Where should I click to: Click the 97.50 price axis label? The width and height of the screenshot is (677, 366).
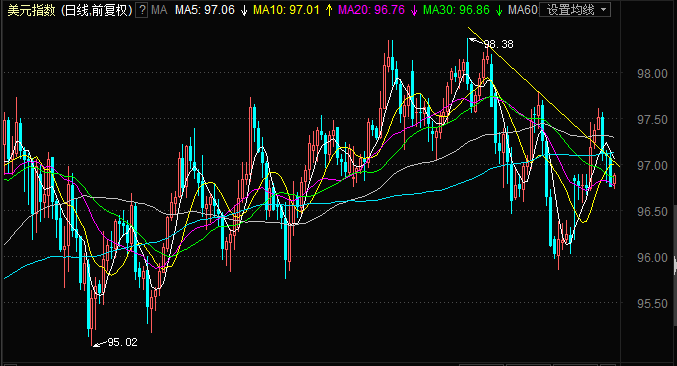point(652,120)
